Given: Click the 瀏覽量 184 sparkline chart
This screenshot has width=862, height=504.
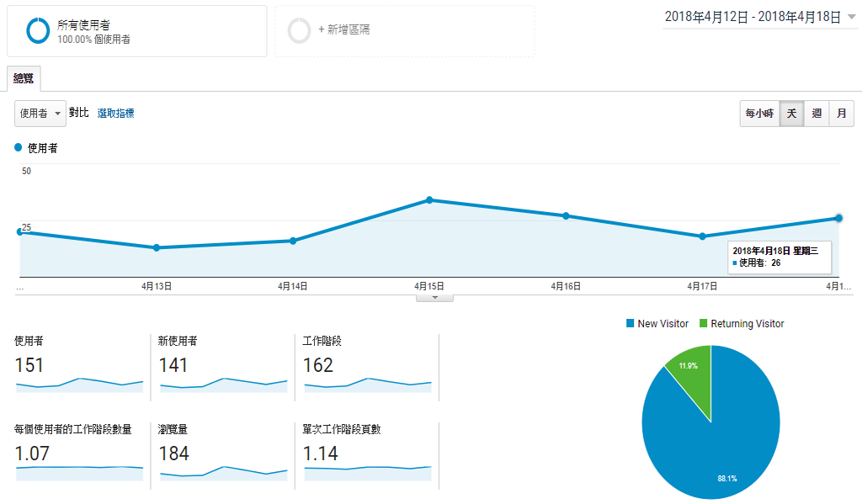Looking at the screenshot, I should tap(223, 473).
